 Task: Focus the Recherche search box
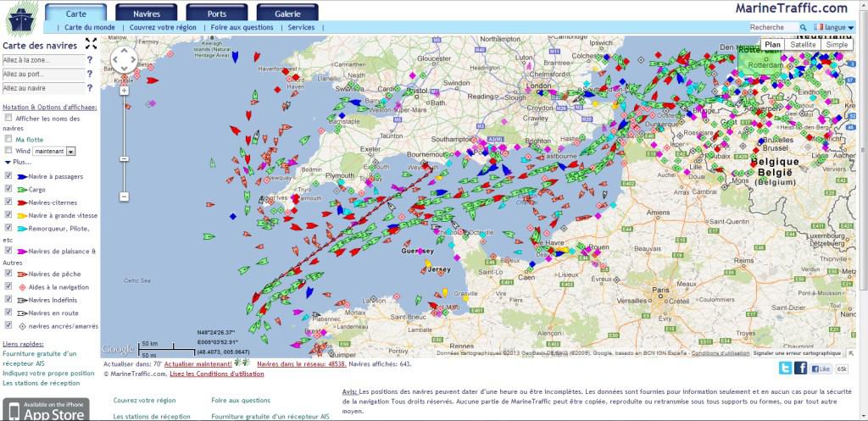774,27
